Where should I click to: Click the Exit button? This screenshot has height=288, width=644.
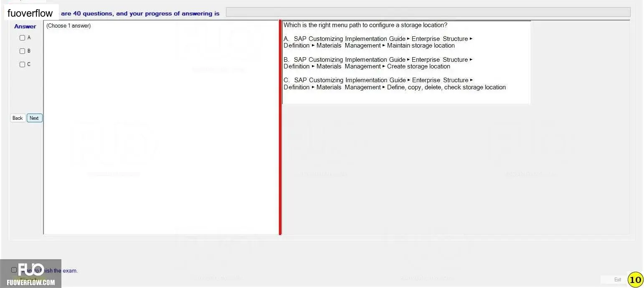(617, 280)
